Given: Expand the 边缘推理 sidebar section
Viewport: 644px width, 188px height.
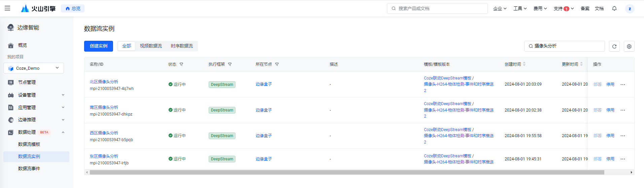Looking at the screenshot, I should 36,120.
